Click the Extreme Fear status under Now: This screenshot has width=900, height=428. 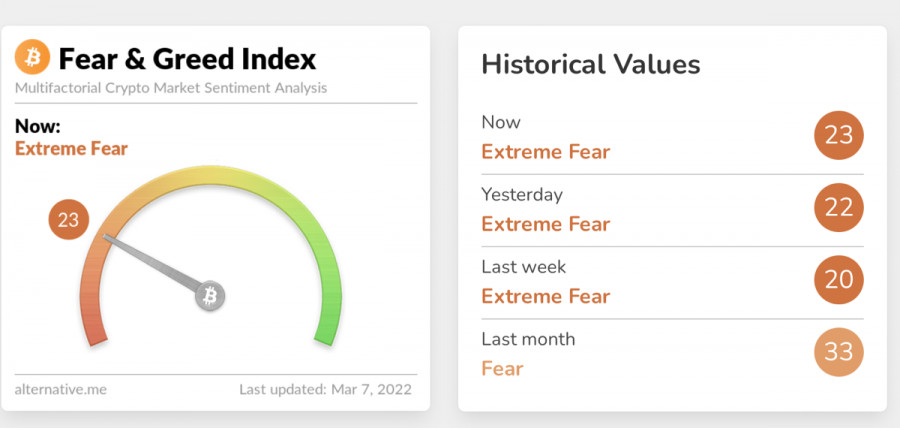pyautogui.click(x=71, y=149)
